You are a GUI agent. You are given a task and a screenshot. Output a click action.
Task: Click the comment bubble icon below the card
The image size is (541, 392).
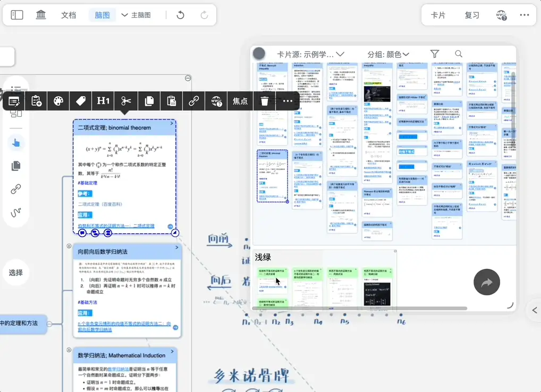point(82,233)
